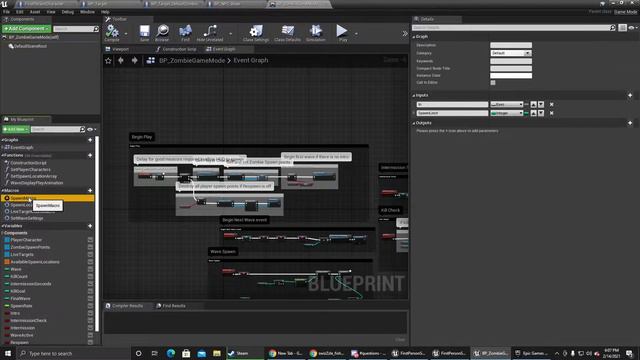The image size is (640, 360).
Task: Delete the SpawnLoop input with its X icon
Action: 551,113
